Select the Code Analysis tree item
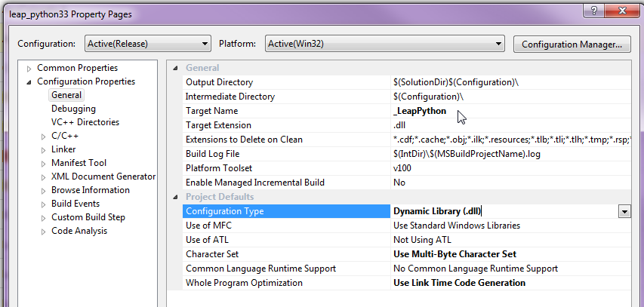 [x=79, y=231]
